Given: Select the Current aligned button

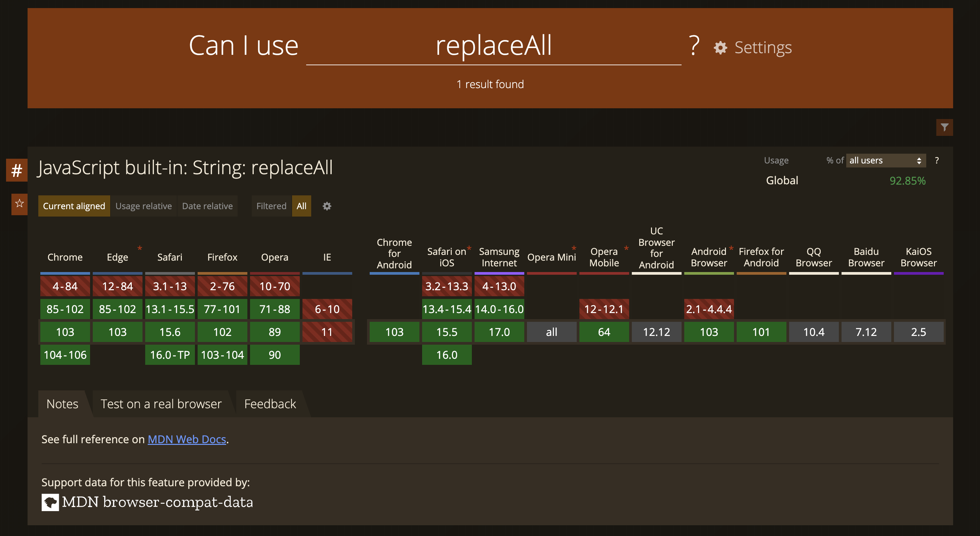Looking at the screenshot, I should 74,206.
